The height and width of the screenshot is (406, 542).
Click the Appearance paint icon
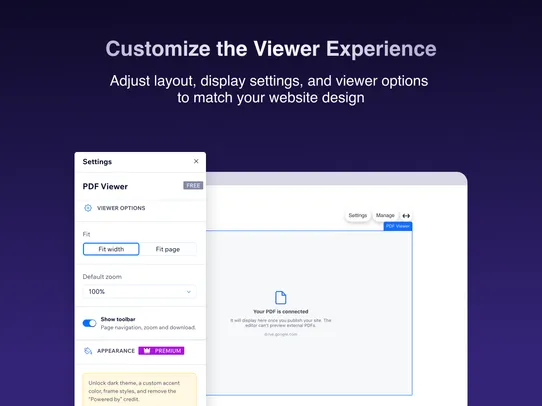pyautogui.click(x=88, y=351)
